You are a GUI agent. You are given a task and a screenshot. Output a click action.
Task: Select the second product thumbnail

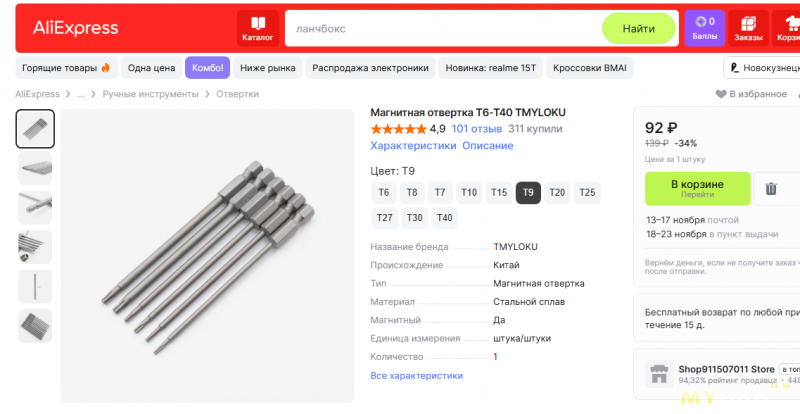[35, 168]
